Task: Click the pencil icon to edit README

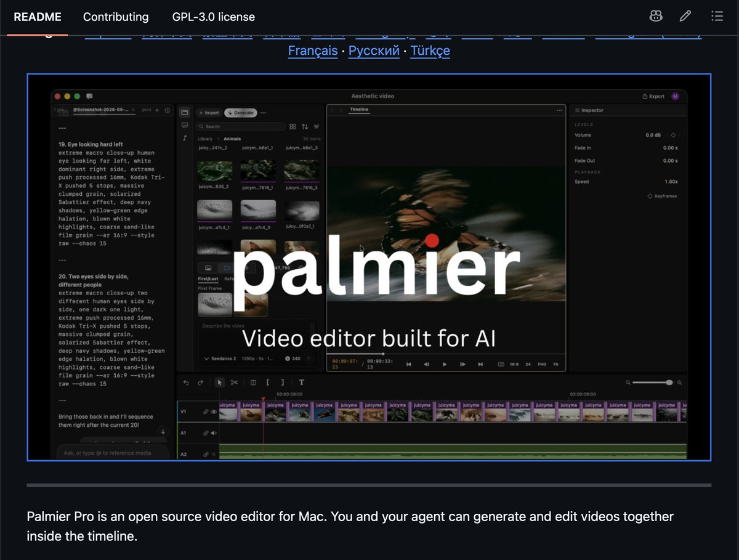Action: point(685,17)
